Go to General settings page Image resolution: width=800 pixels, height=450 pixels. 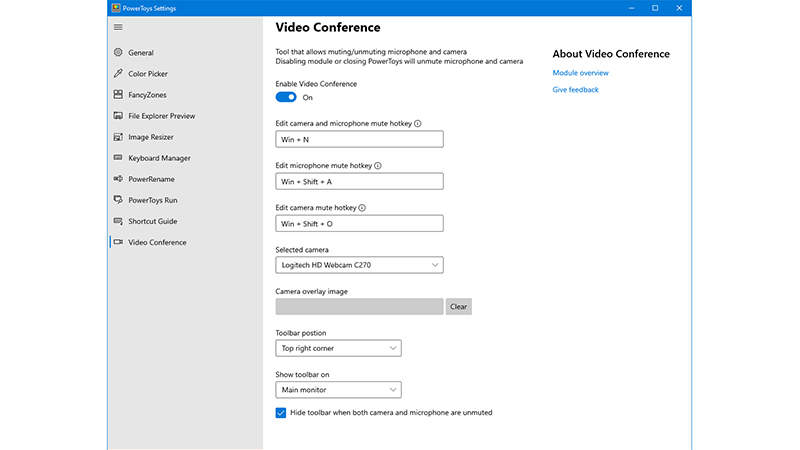[141, 53]
